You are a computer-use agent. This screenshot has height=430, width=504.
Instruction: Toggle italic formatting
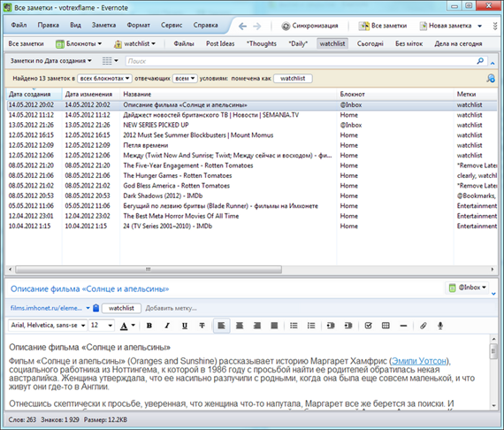click(167, 326)
